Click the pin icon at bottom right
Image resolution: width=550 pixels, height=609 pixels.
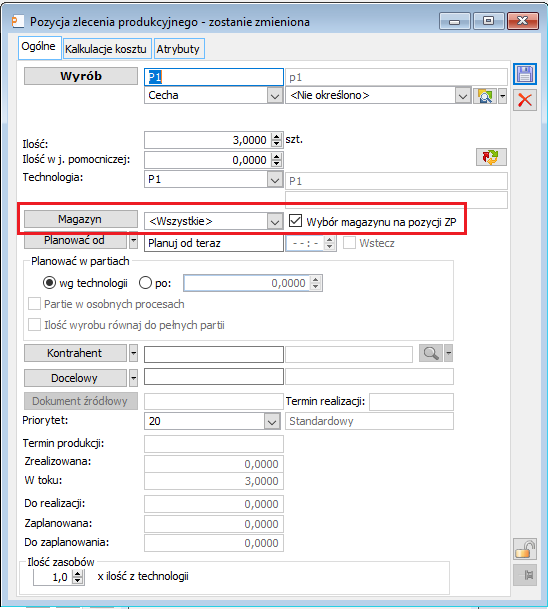[x=525, y=575]
